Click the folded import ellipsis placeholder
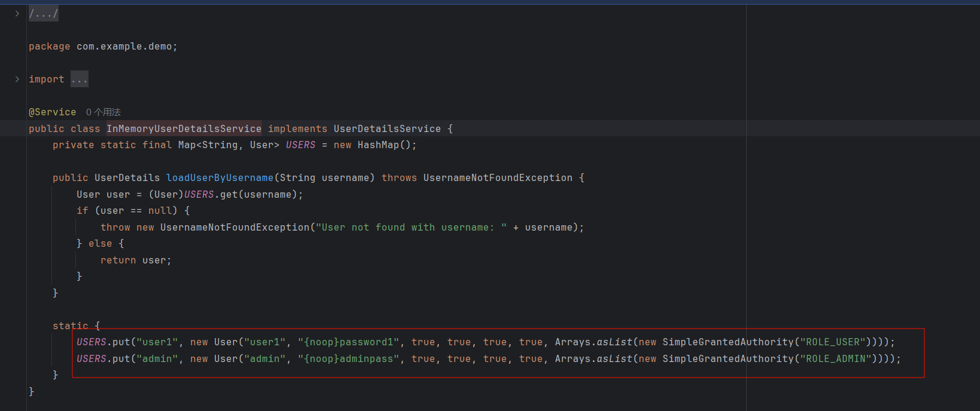 (x=79, y=79)
